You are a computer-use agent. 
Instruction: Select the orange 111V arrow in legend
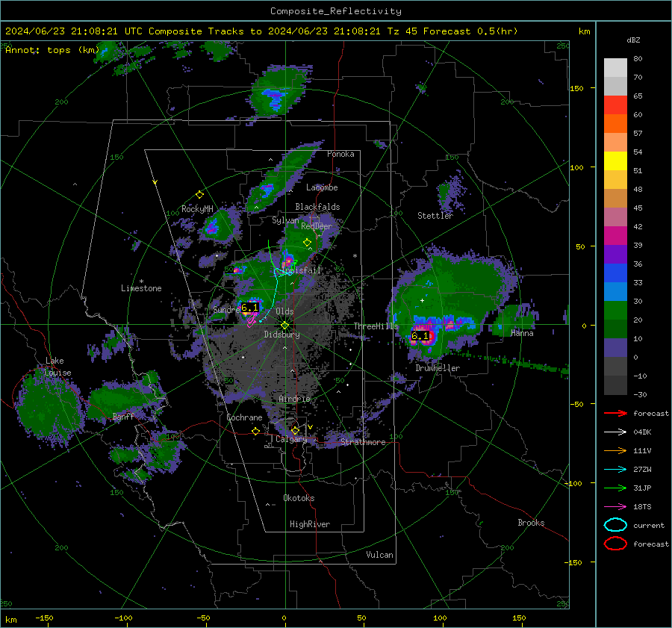tap(615, 450)
